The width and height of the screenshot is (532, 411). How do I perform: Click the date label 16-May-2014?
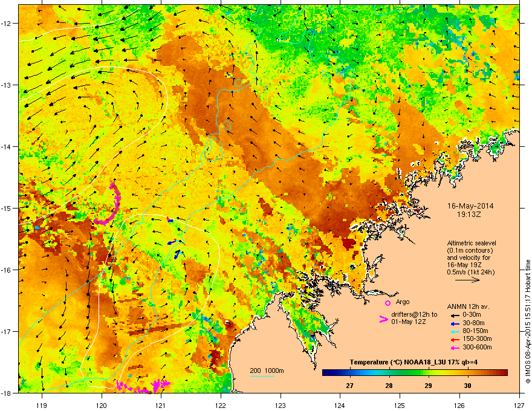pos(470,206)
